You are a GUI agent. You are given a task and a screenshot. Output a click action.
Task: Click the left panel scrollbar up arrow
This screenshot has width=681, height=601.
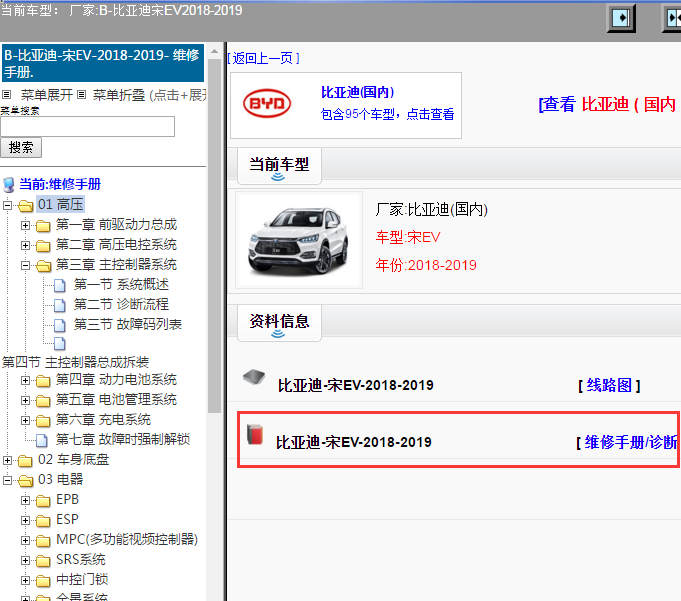click(x=214, y=51)
